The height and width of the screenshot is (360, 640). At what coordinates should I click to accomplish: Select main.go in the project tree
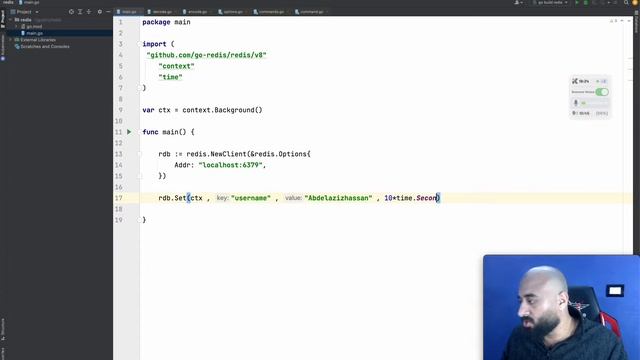click(x=34, y=33)
